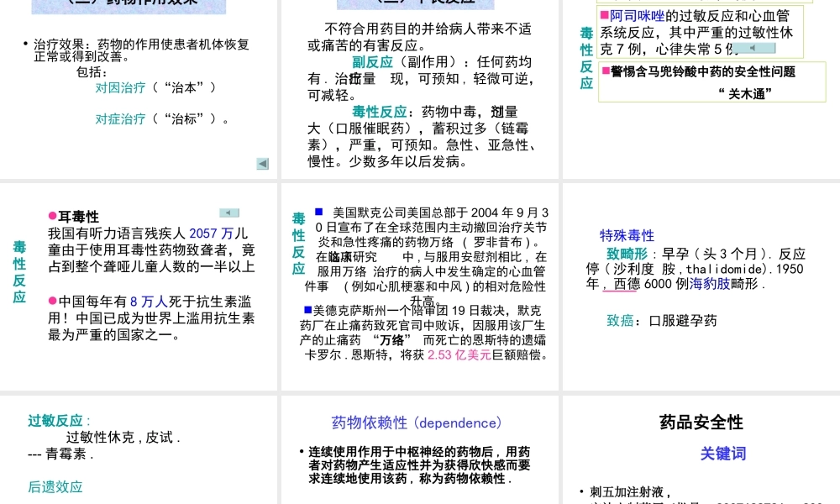The width and height of the screenshot is (840, 504).
Task: Click the 美国默克公司 paragraph opening line
Action: tap(440, 213)
